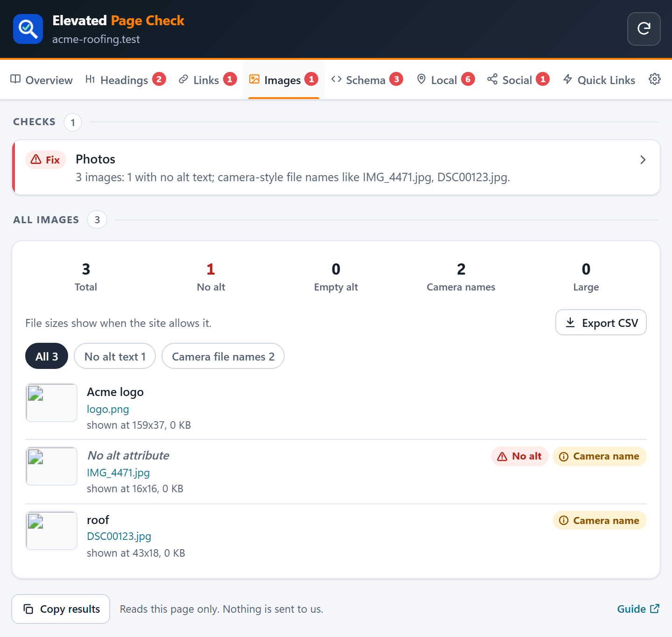Screen dimensions: 672x637
Task: Click the Photos check title
Action: [96, 159]
